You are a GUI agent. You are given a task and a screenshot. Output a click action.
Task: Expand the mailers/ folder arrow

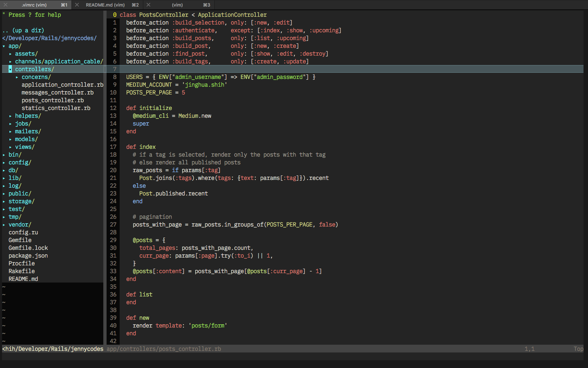click(x=10, y=132)
